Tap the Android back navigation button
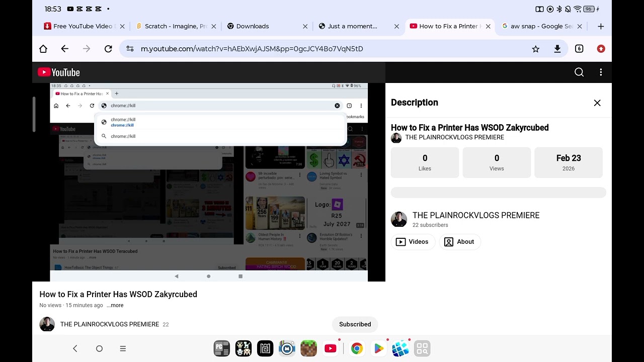Screen dimensions: 644x362 [75, 348]
